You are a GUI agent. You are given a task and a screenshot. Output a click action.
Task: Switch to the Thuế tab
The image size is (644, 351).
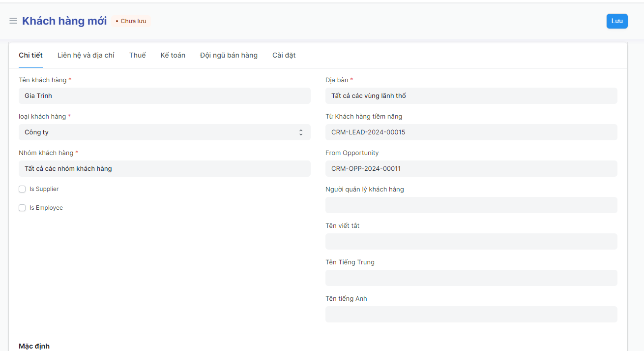coord(137,55)
